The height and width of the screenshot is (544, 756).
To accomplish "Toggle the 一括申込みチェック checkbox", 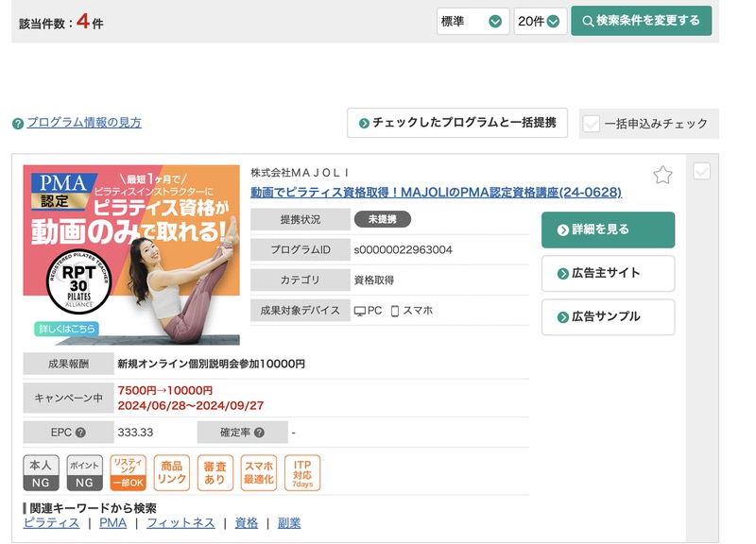I will click(592, 124).
